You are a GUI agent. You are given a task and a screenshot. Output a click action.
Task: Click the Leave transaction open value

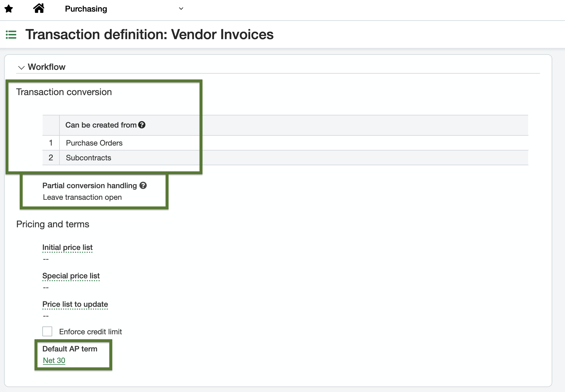(x=82, y=197)
